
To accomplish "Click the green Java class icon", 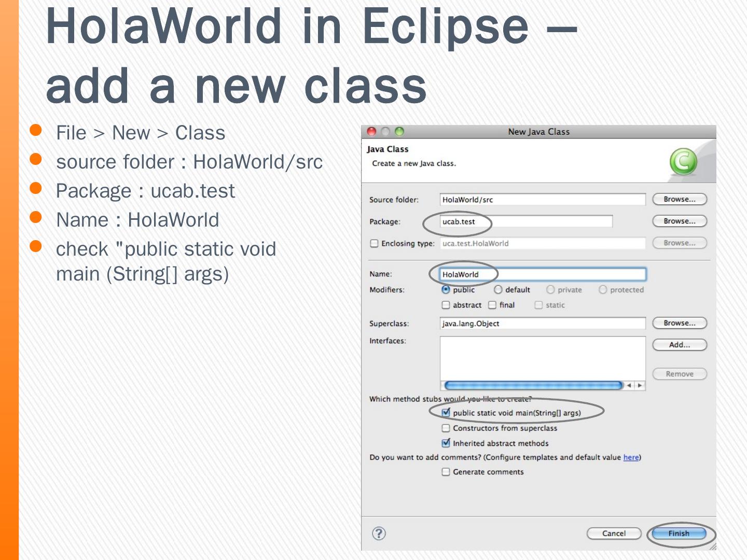I will pos(683,162).
